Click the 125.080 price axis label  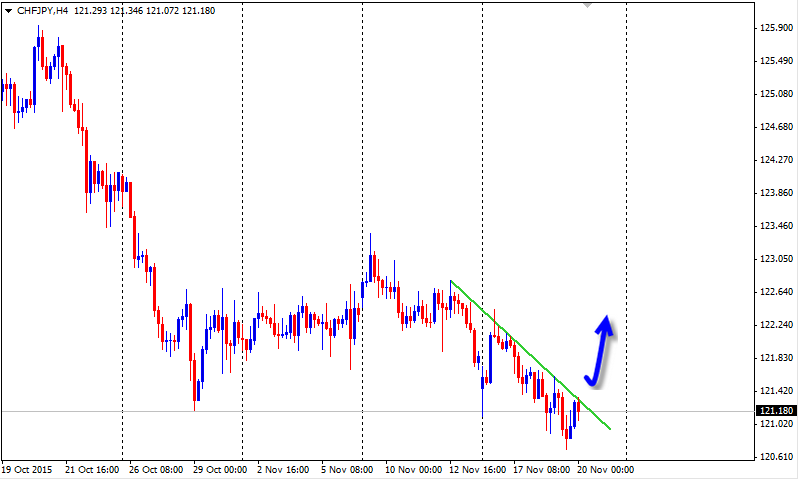776,94
